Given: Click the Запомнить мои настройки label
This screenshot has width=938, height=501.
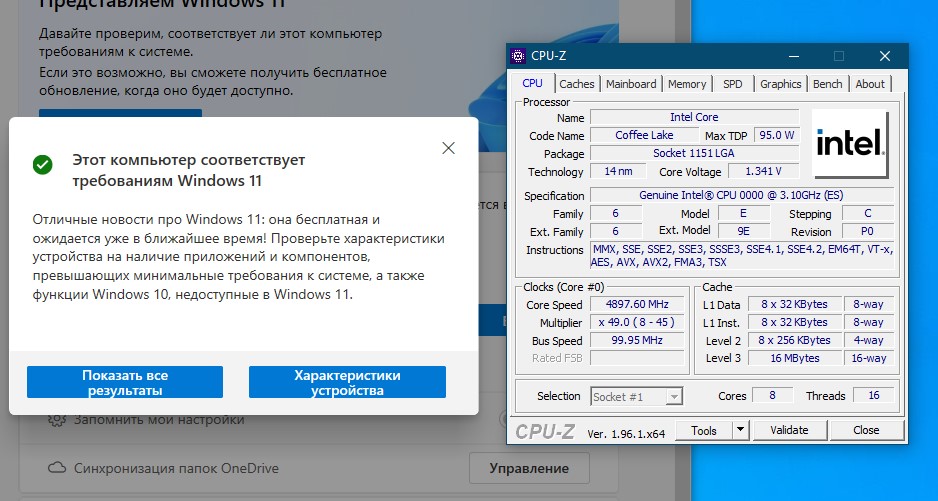Looking at the screenshot, I should 159,420.
